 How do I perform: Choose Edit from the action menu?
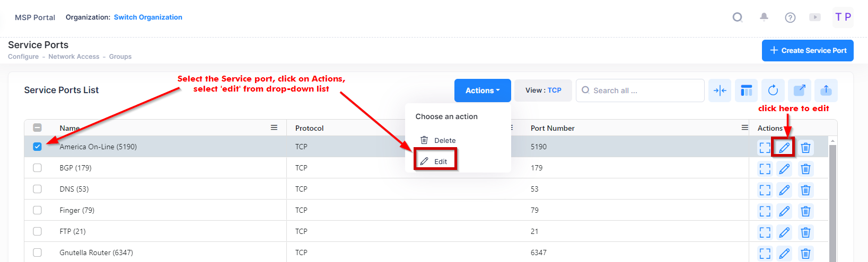pos(440,161)
